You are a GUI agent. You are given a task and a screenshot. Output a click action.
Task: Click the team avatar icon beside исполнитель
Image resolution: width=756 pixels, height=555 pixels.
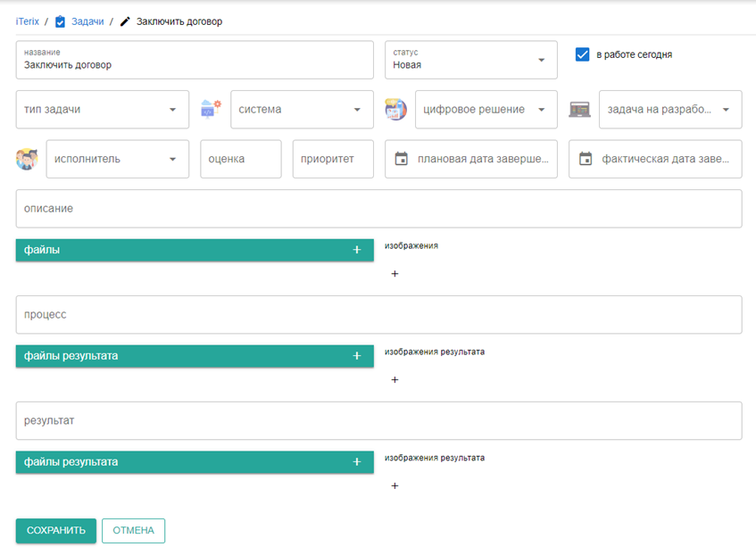[27, 159]
